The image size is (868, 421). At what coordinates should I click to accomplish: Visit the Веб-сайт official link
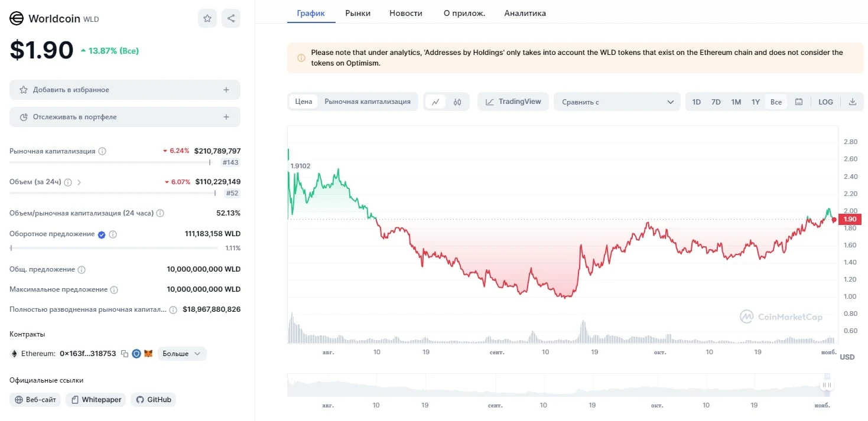[35, 400]
